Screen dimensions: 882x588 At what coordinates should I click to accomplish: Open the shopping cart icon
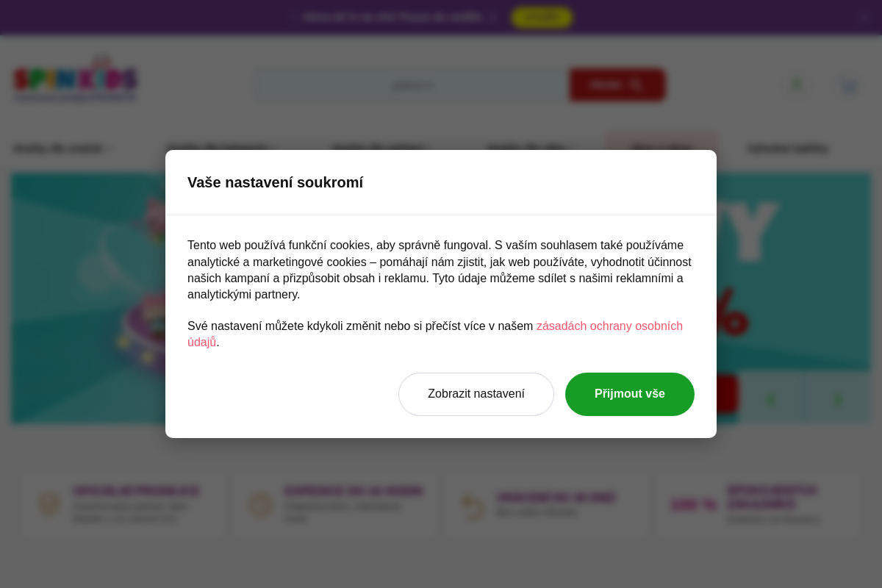849,85
